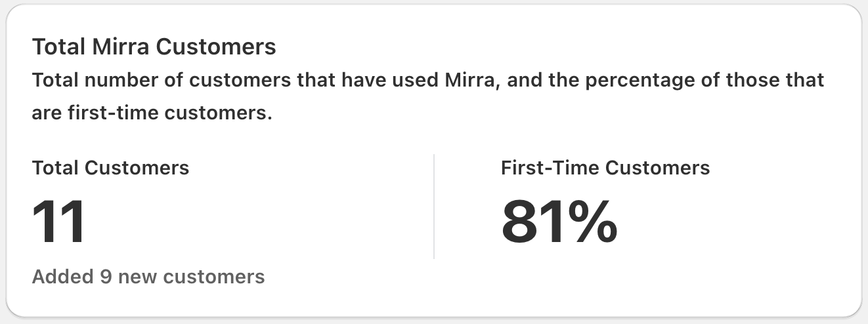Click the words new customers in the note
This screenshot has width=868, height=324.
click(191, 276)
